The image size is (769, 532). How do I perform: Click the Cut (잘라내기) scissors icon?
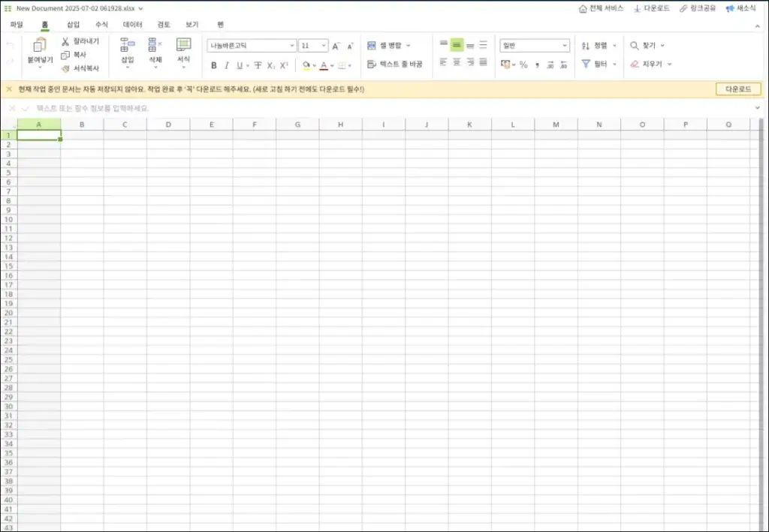coord(65,41)
